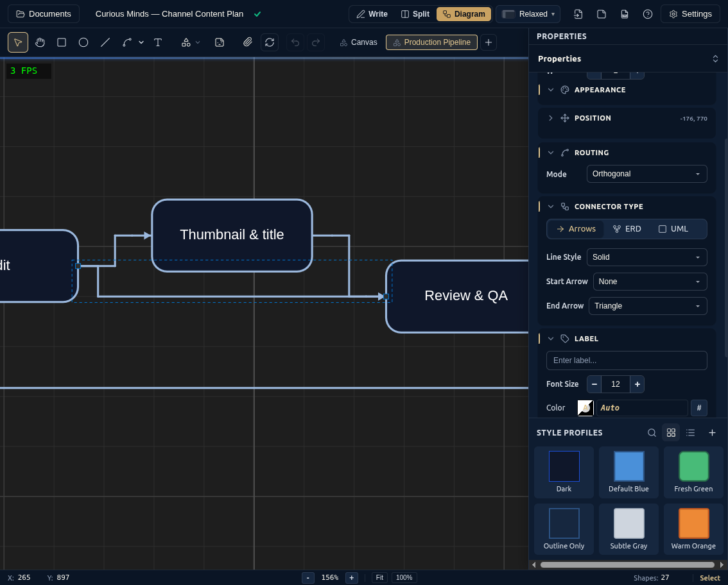Switch style profiles to grid view
This screenshot has width=728, height=585.
pos(671,433)
